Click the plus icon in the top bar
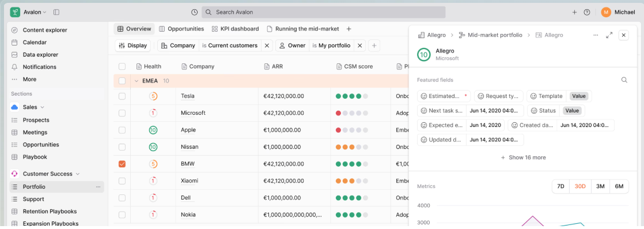The height and width of the screenshot is (229, 644). (x=575, y=12)
